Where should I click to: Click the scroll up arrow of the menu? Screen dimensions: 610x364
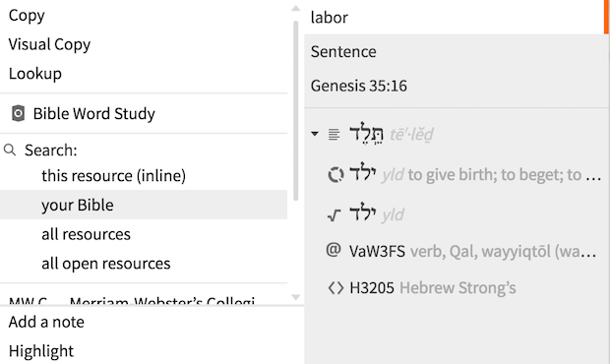tap(296, 8)
